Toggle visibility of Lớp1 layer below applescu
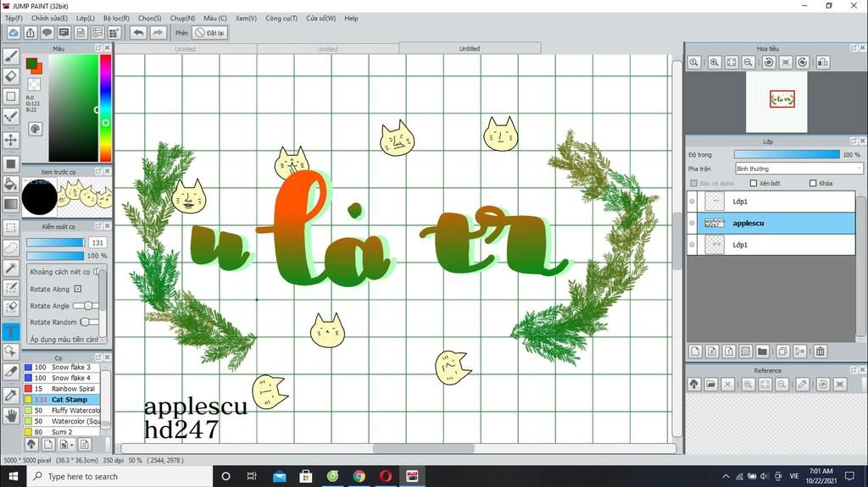868x487 pixels. tap(692, 245)
